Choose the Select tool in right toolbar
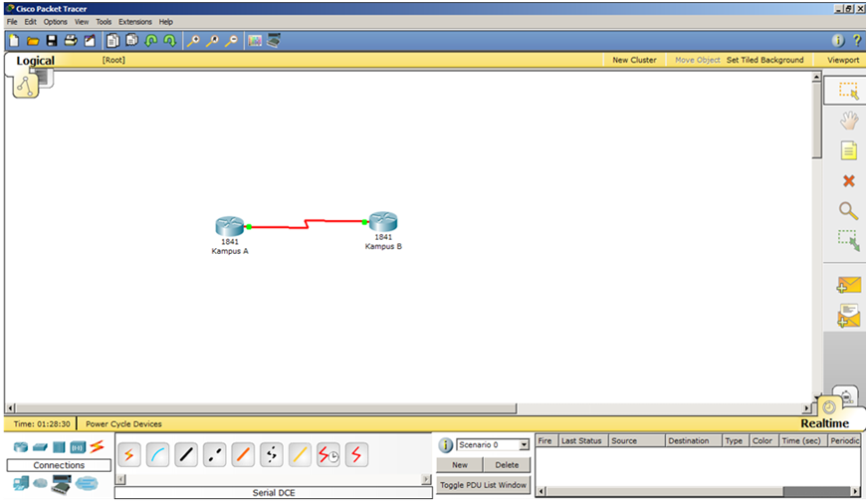Viewport: 868px width, 503px height. (x=848, y=91)
